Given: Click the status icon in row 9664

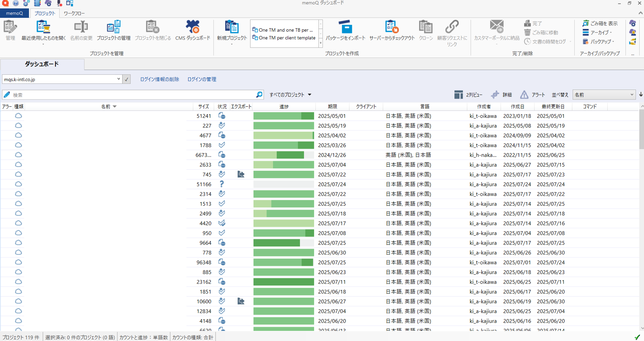Looking at the screenshot, I should click(222, 243).
